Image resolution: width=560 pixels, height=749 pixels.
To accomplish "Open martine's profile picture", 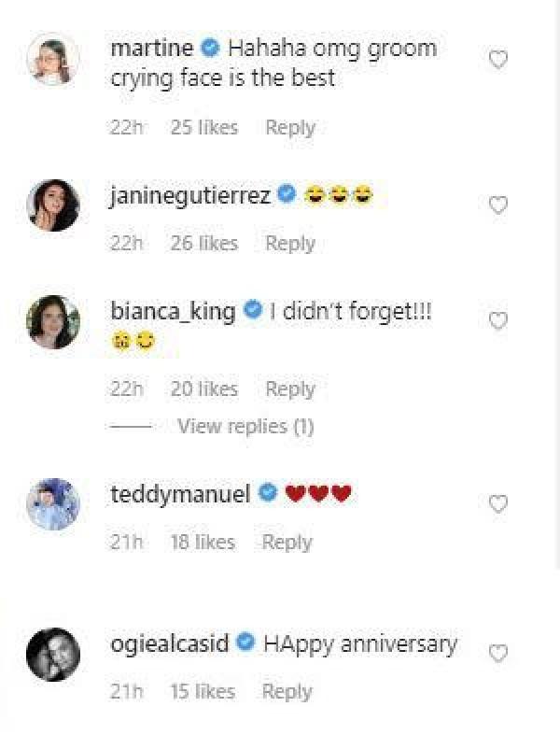I will (53, 61).
